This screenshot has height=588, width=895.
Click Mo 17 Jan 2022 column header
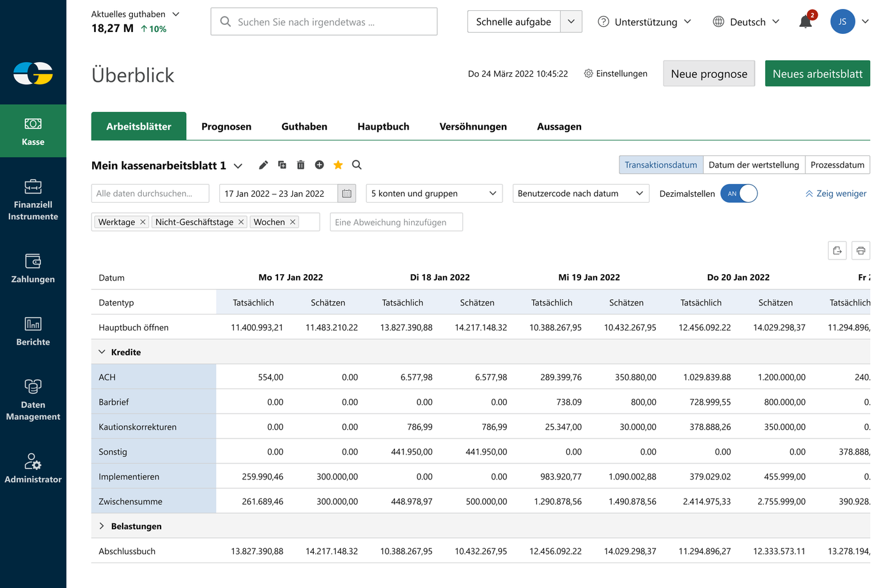[291, 277]
